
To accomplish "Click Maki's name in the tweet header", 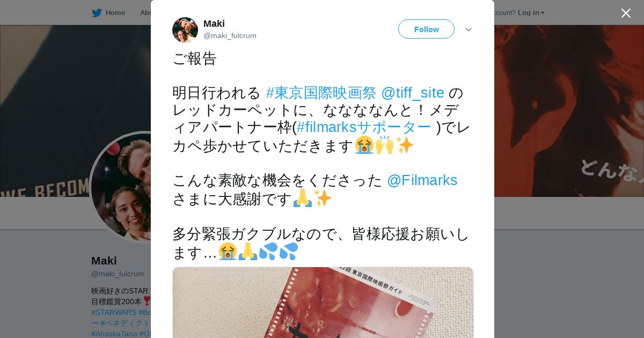I will click(x=214, y=24).
